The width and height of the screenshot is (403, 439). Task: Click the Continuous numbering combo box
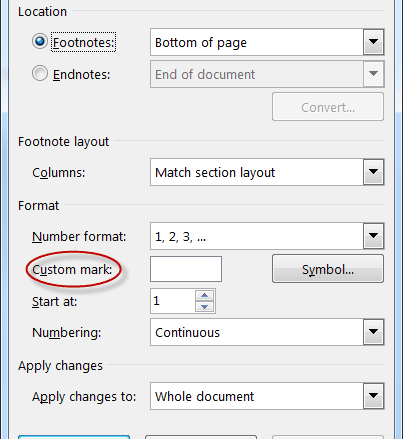267,332
